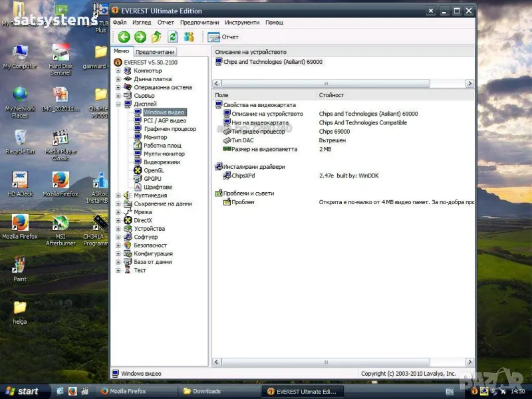Expand the DirectX tree node
This screenshot has width=532, height=399.
(x=118, y=220)
